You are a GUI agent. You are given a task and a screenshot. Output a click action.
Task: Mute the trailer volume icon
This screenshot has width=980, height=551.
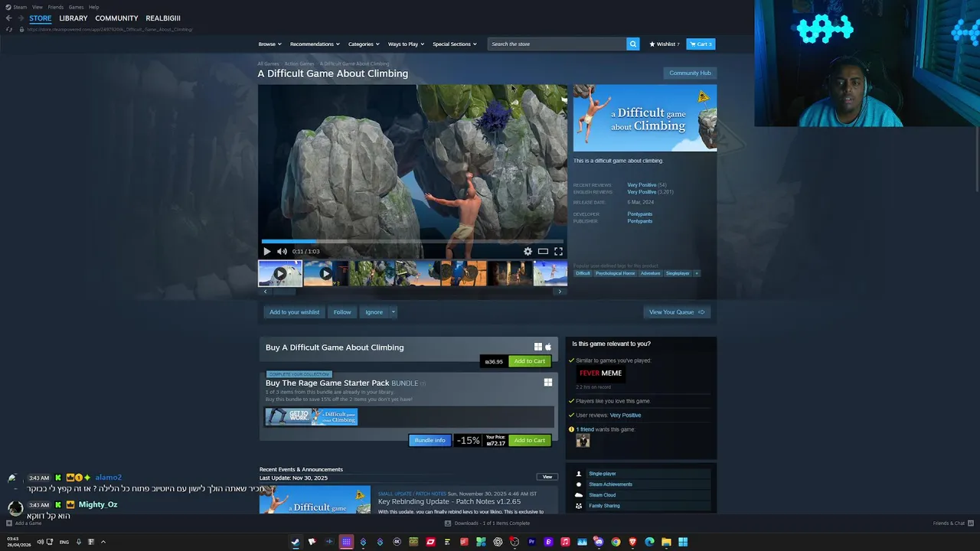282,251
